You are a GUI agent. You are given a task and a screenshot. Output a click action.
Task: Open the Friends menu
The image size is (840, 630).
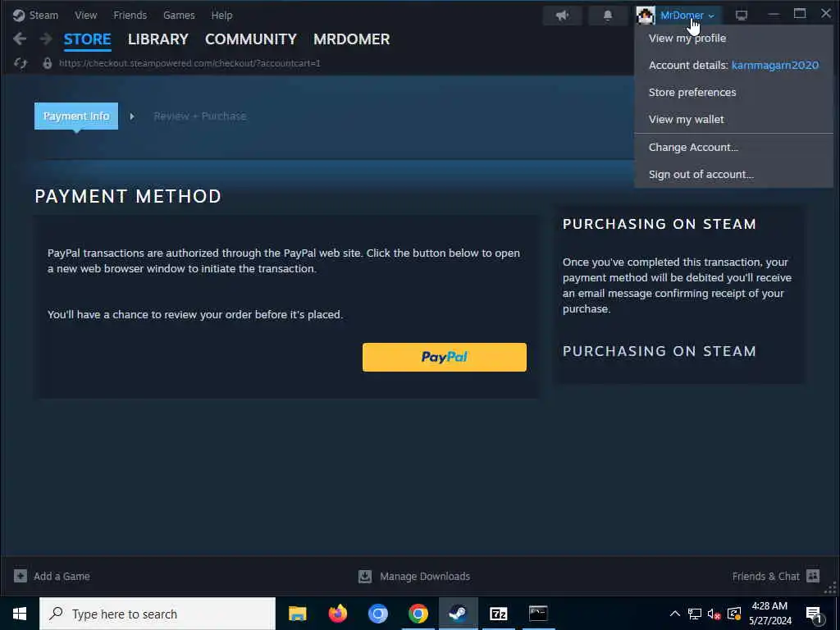[x=130, y=15]
